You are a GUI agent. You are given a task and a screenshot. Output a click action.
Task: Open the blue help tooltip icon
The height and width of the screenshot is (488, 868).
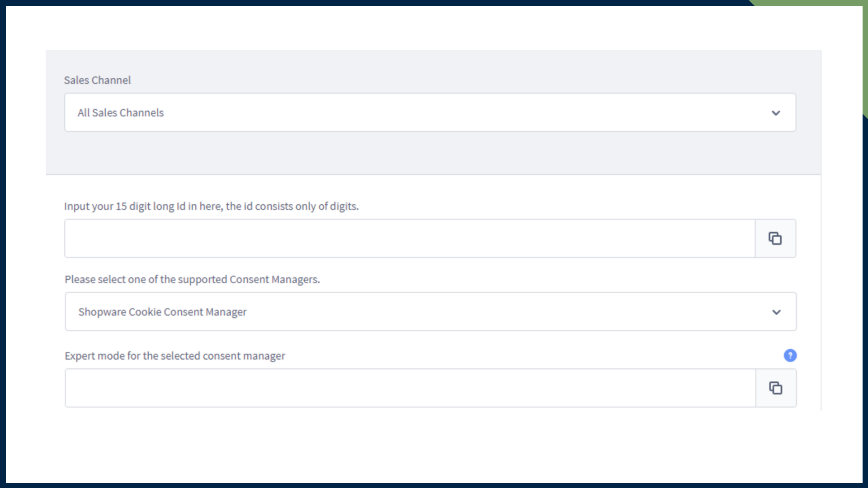(790, 356)
